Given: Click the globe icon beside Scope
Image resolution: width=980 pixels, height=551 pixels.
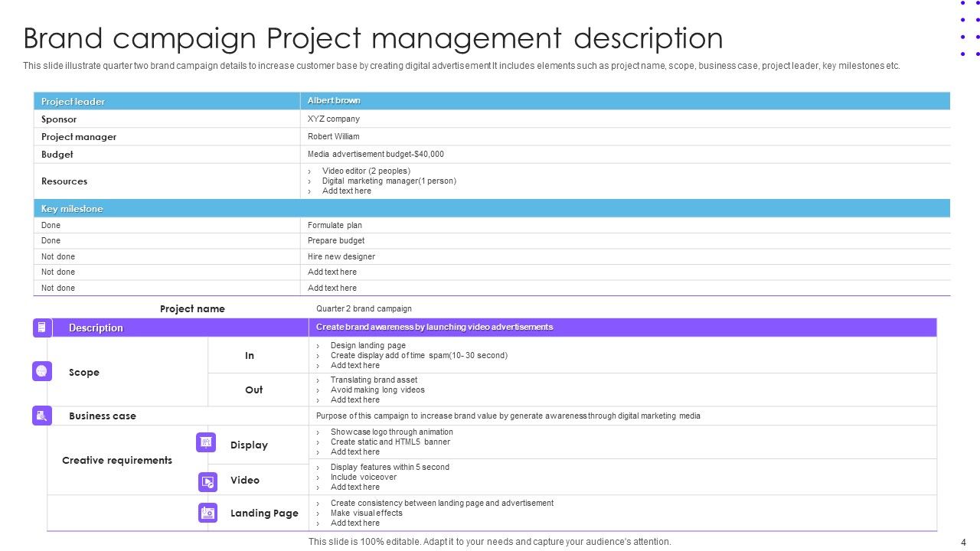Looking at the screenshot, I should 41,371.
